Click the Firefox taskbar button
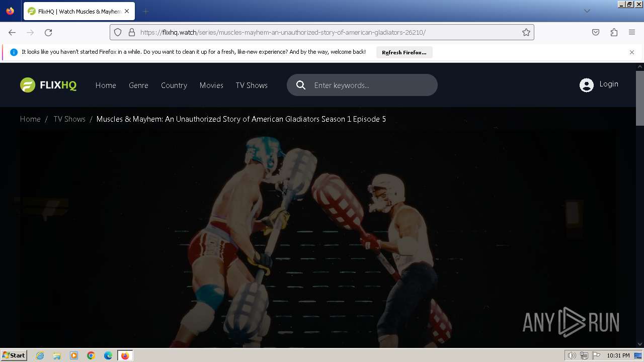This screenshot has height=362, width=644. click(125, 355)
